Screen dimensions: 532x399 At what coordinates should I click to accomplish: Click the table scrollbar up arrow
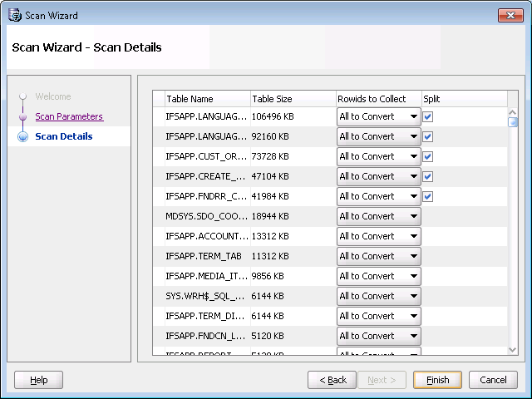click(x=513, y=112)
